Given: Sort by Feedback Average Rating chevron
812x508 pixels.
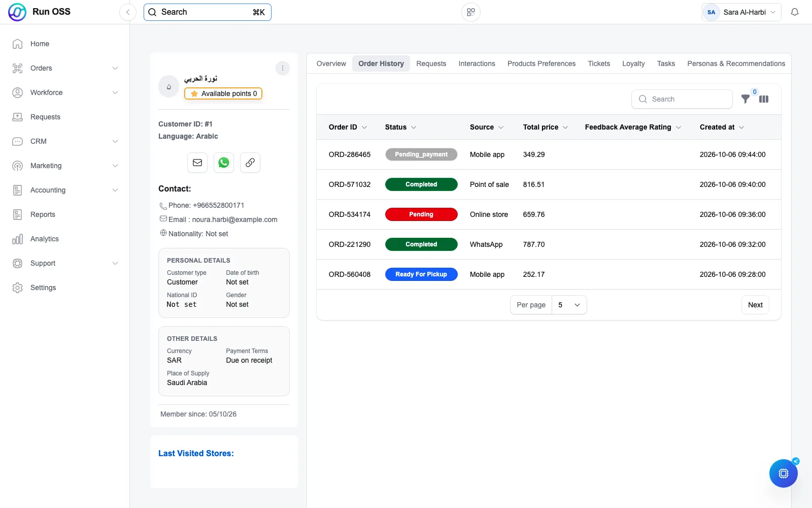Looking at the screenshot, I should click(x=679, y=127).
